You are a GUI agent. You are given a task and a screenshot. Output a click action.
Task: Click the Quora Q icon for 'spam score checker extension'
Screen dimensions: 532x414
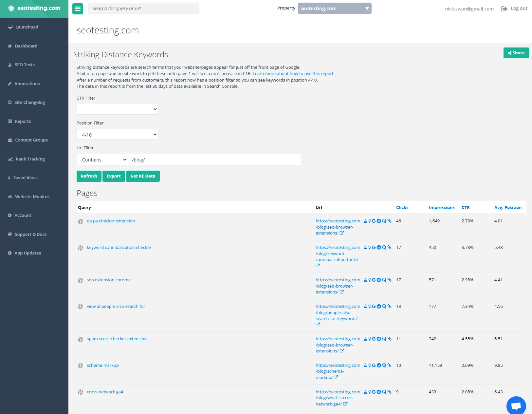coord(384,339)
